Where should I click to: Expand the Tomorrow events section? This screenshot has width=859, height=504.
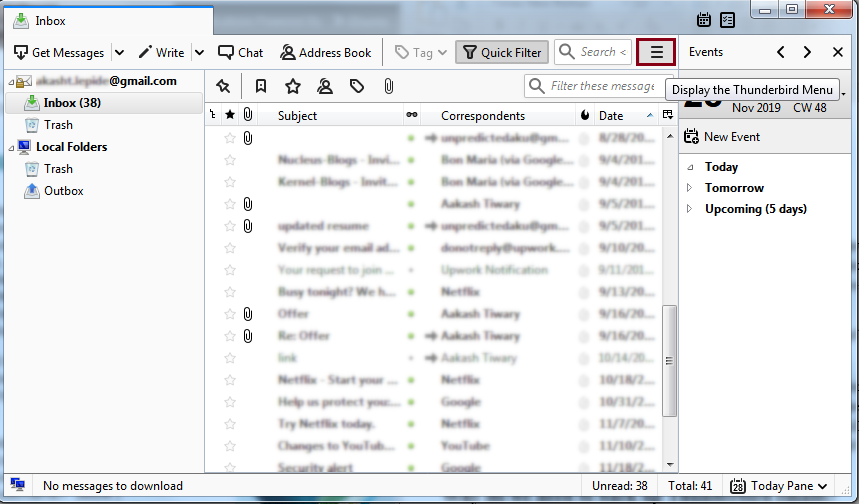click(689, 188)
